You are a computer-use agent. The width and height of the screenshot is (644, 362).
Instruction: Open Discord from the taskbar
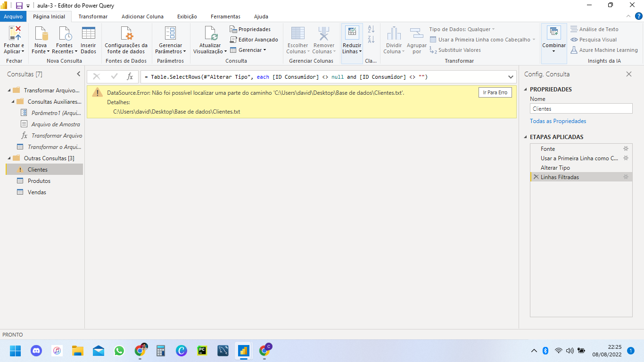pyautogui.click(x=36, y=351)
